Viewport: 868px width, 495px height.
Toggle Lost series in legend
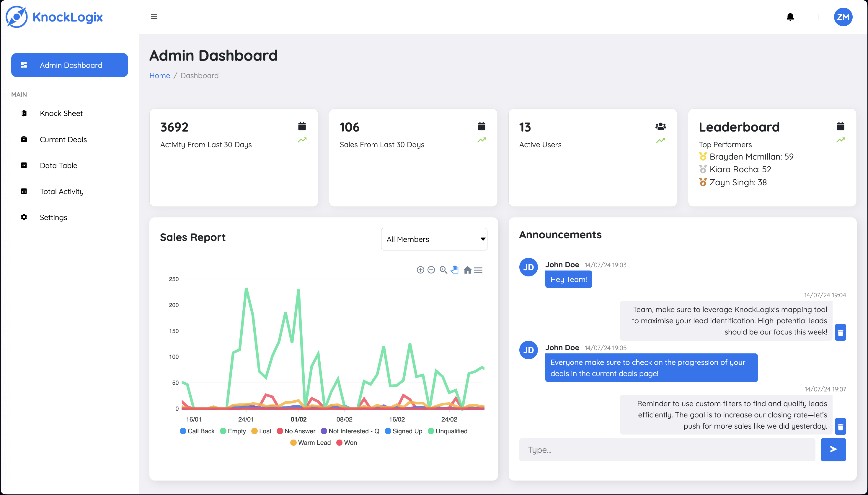[261, 431]
